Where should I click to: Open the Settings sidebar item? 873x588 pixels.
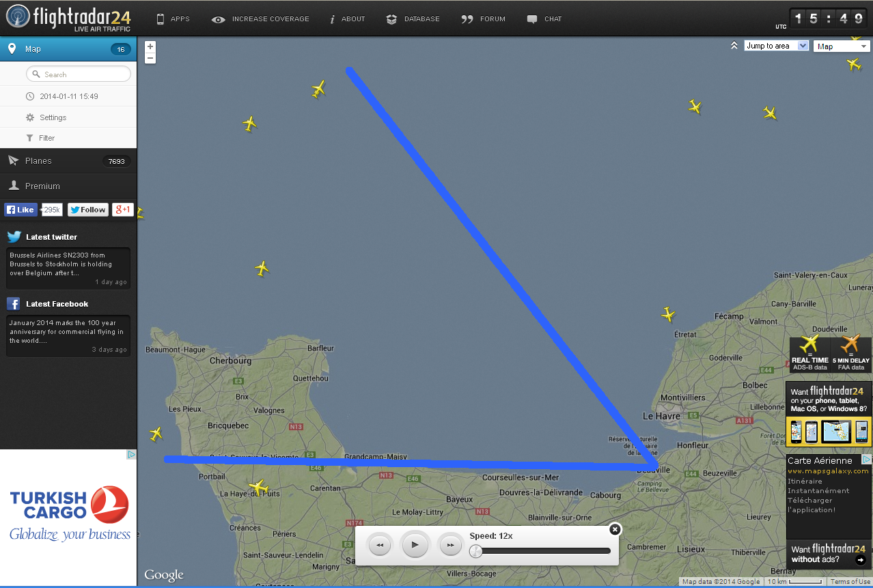pos(53,117)
